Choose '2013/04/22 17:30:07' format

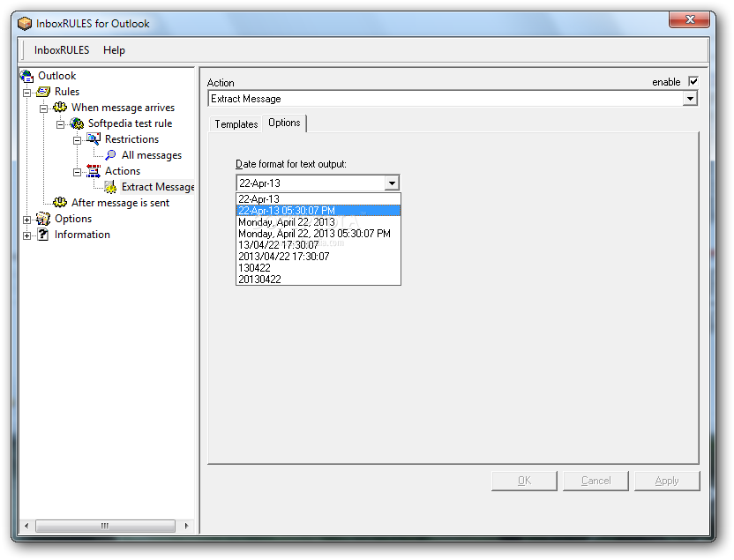click(318, 257)
